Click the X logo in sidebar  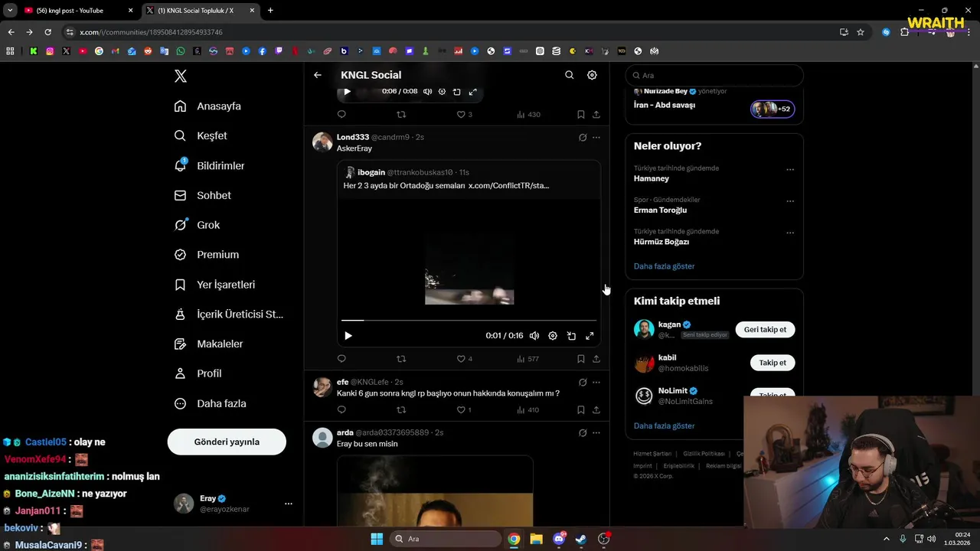[x=181, y=76]
